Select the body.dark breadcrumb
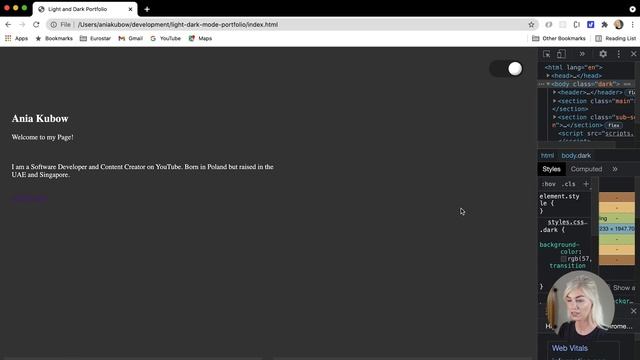The image size is (640, 360). (x=576, y=156)
